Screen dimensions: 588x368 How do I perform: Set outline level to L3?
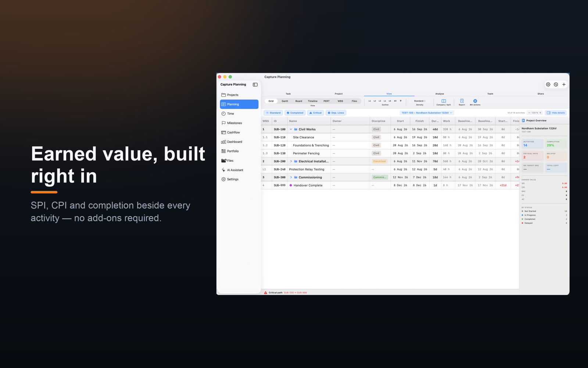point(380,101)
